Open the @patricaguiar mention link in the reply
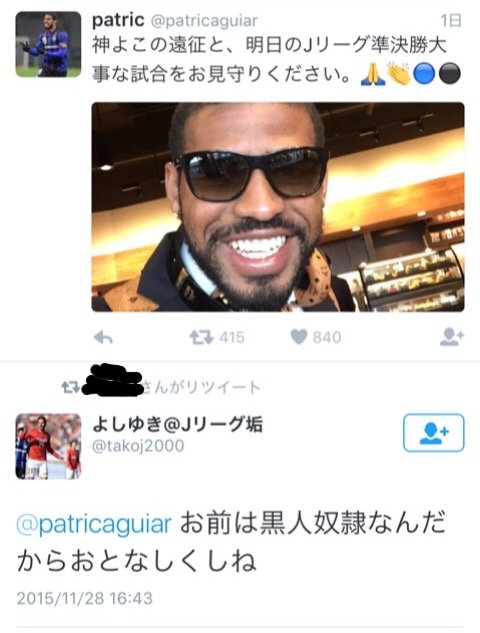Screen dimensions: 480x633 point(94,523)
